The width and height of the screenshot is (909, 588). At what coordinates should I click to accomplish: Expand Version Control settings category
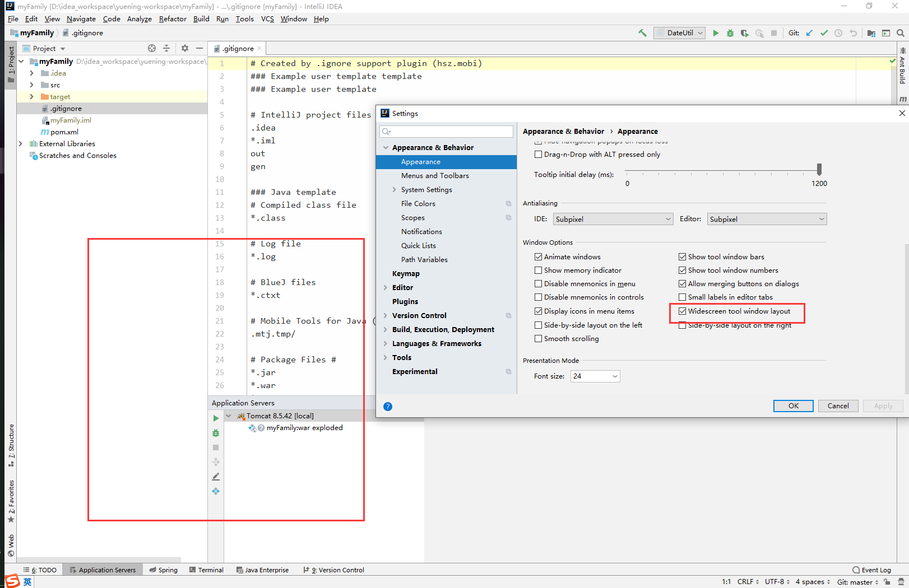pyautogui.click(x=386, y=316)
